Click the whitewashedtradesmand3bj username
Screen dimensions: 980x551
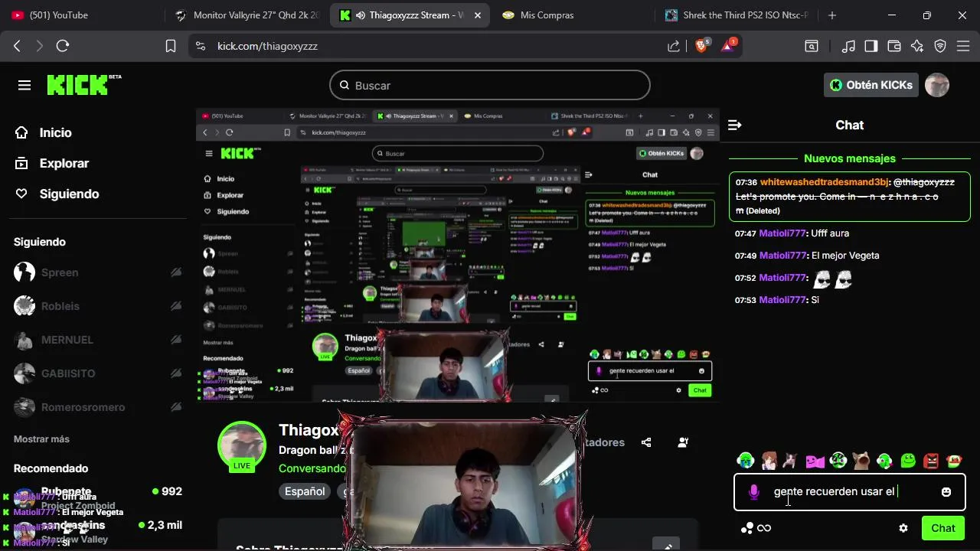tap(824, 182)
